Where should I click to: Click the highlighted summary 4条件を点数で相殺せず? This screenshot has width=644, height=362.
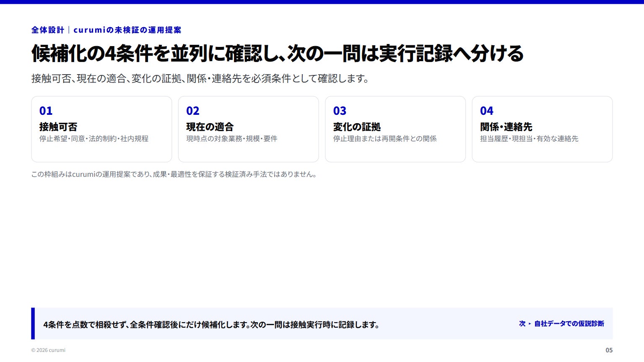tap(211, 325)
